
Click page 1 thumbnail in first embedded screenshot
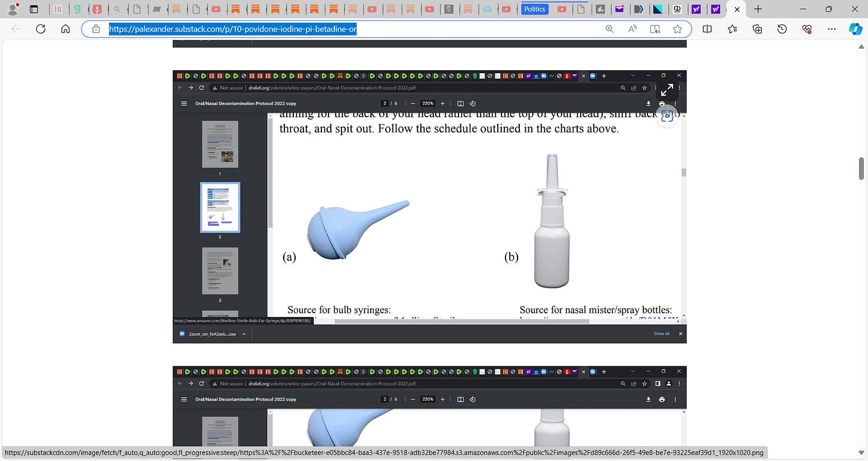(x=220, y=144)
